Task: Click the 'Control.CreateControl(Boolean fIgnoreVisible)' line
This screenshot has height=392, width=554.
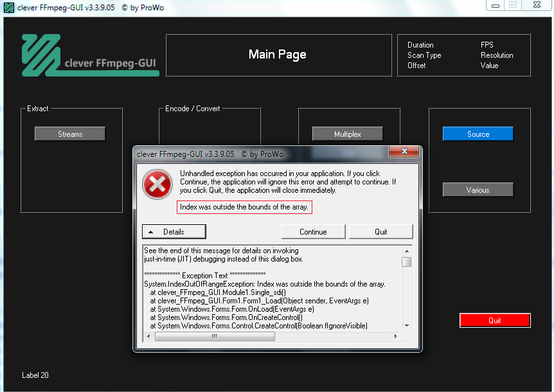Action: coord(258,326)
